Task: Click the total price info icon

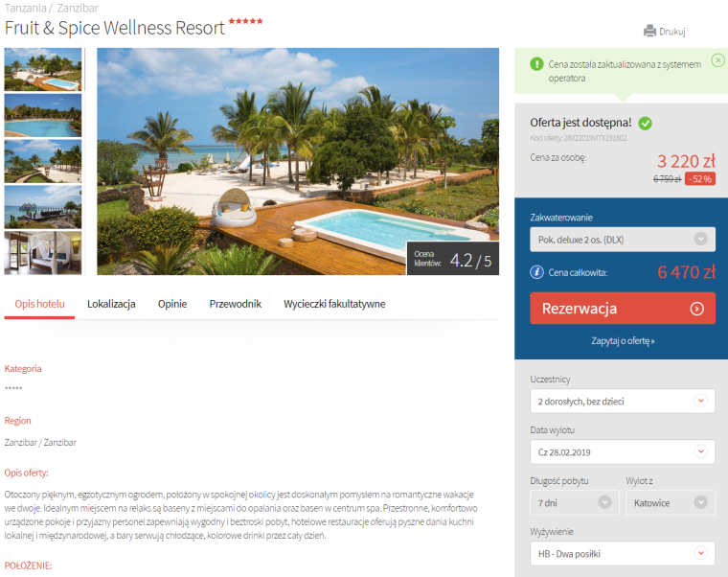Action: click(x=536, y=272)
